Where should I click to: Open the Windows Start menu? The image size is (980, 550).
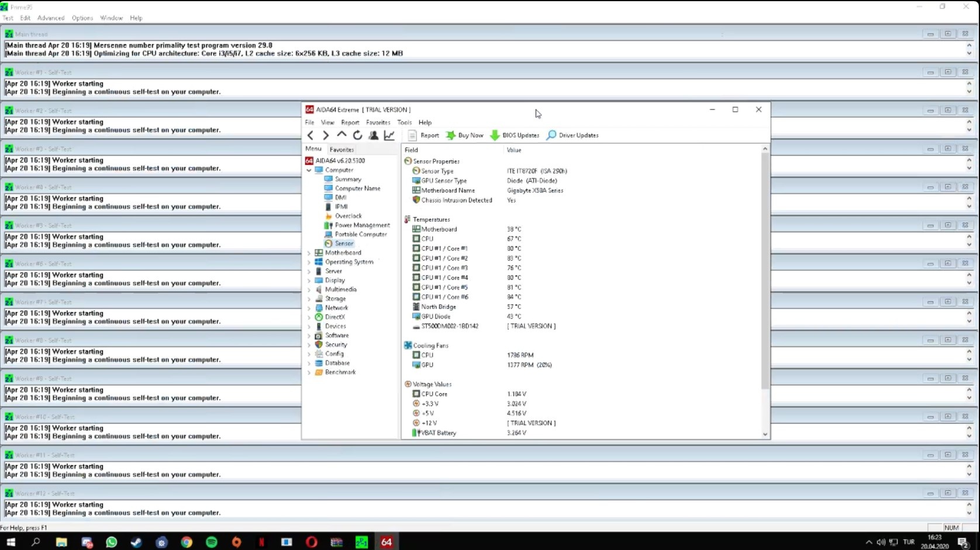pyautogui.click(x=11, y=542)
